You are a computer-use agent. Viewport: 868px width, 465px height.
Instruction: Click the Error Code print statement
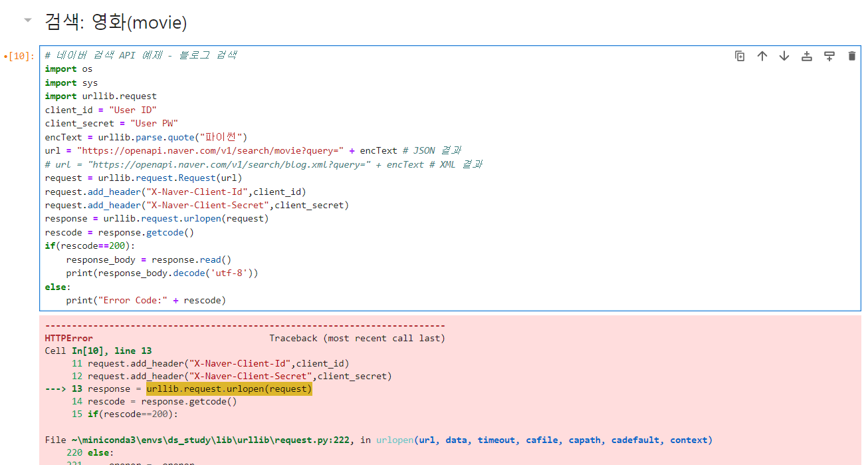146,300
